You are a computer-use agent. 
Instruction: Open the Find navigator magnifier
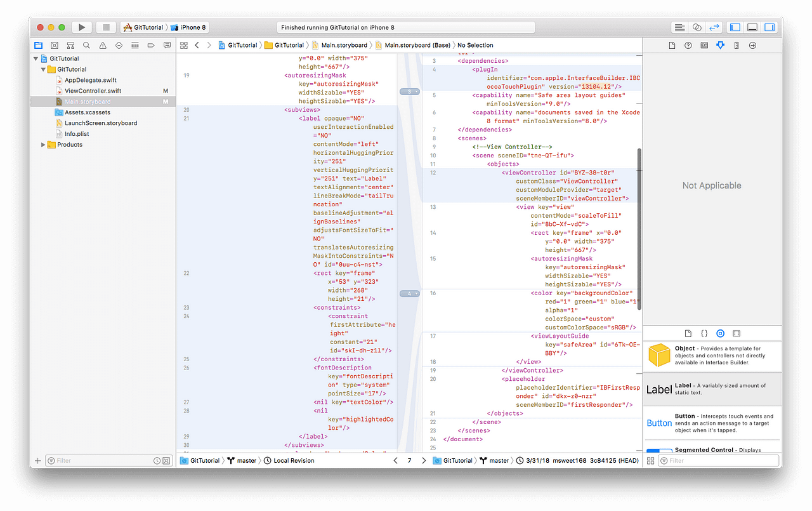(x=86, y=45)
